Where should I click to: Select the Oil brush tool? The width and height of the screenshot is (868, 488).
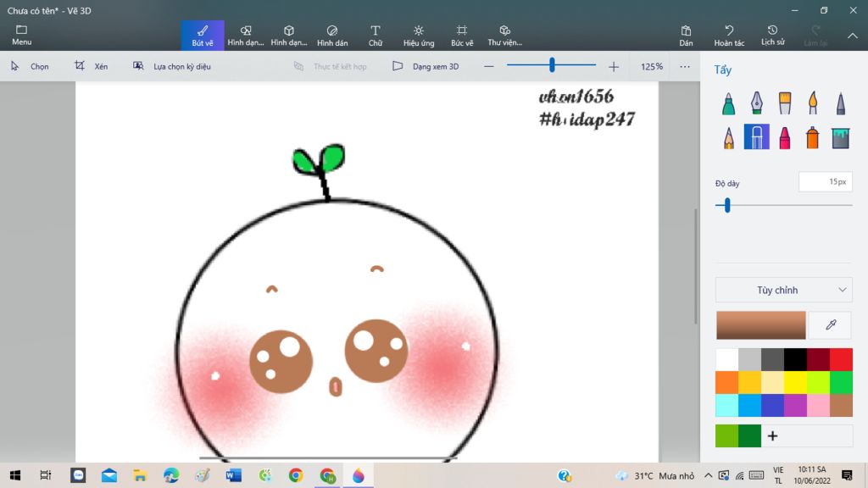tap(785, 103)
